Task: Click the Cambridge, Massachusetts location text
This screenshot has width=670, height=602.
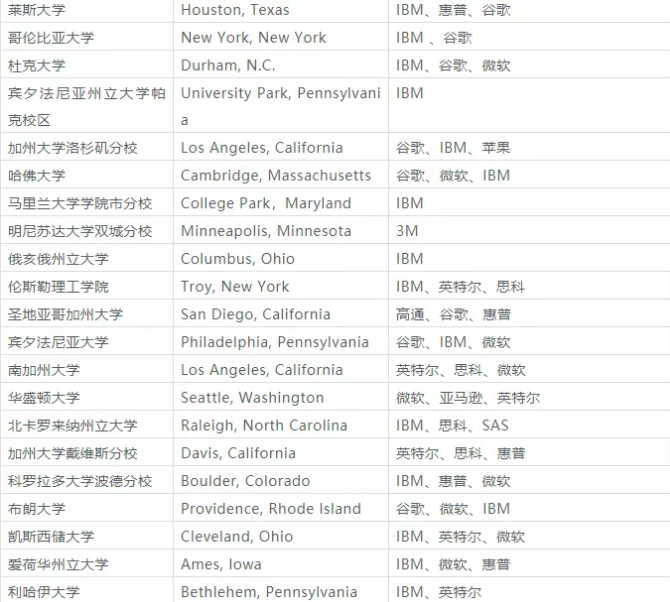Action: pos(275,175)
